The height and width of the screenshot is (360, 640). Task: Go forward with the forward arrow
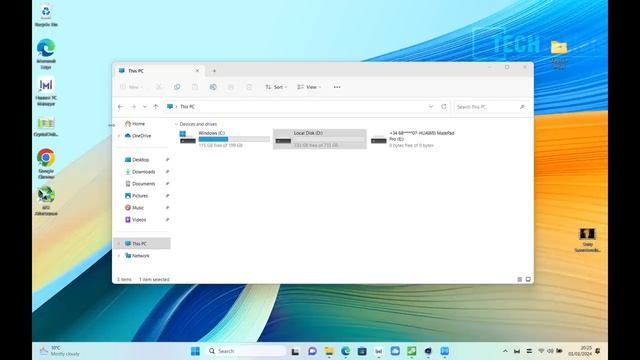[133, 107]
